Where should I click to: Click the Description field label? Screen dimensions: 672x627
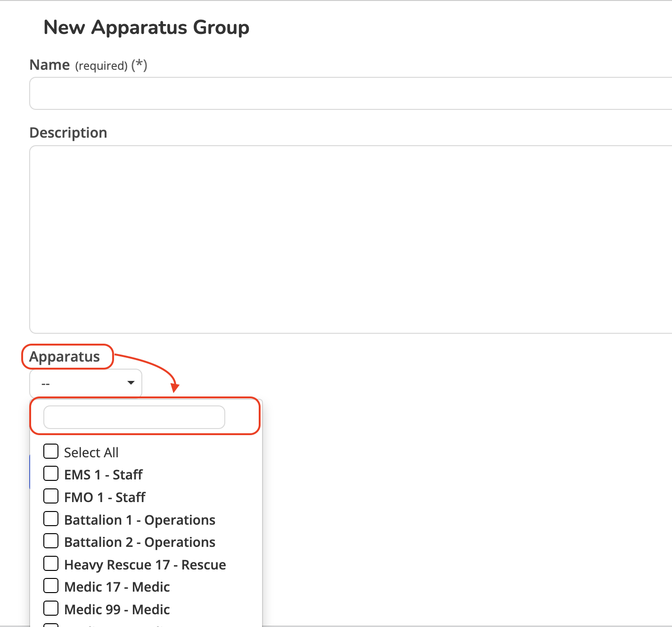point(68,133)
